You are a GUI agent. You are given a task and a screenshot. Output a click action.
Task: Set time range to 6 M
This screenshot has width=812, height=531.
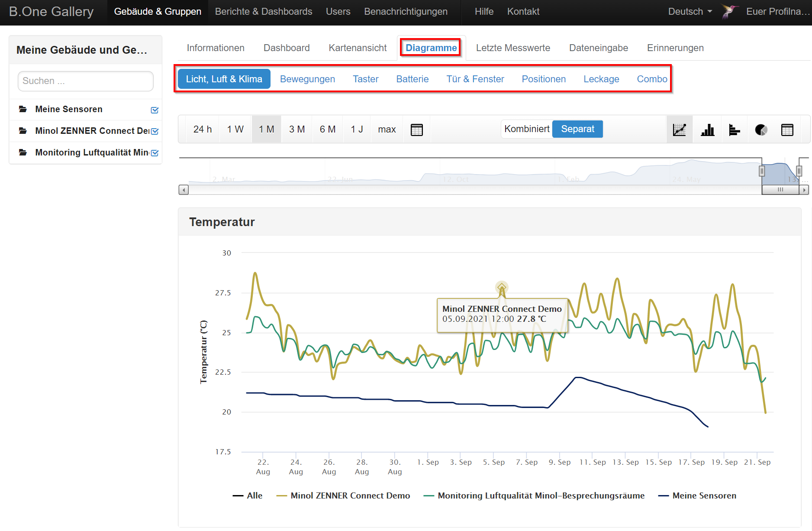click(328, 130)
